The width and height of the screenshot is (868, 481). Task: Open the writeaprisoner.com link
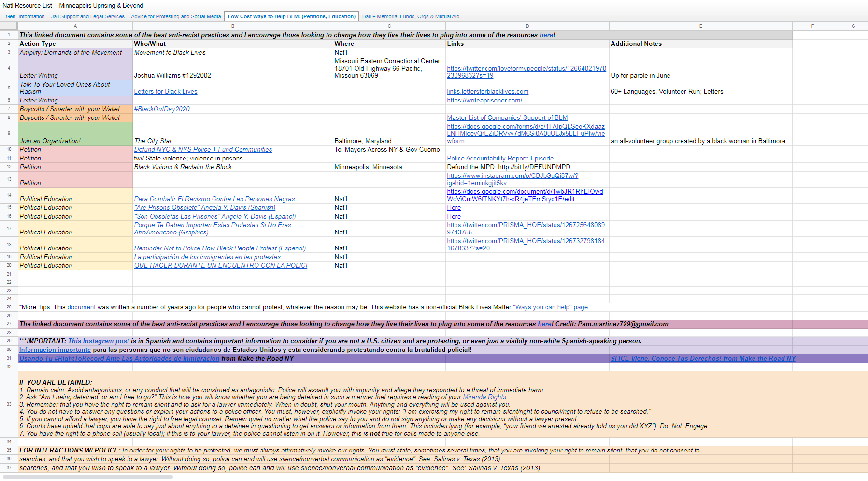click(x=484, y=101)
